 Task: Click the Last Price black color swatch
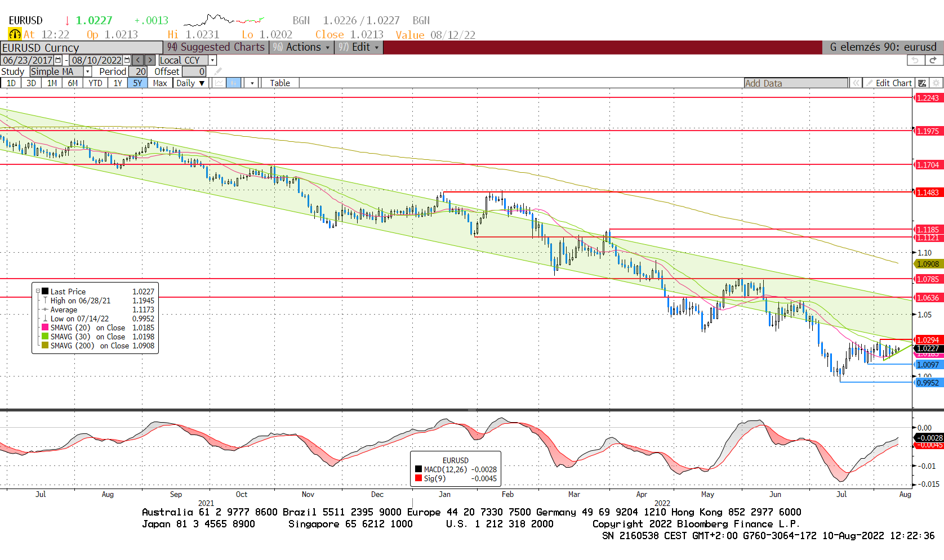(45, 291)
